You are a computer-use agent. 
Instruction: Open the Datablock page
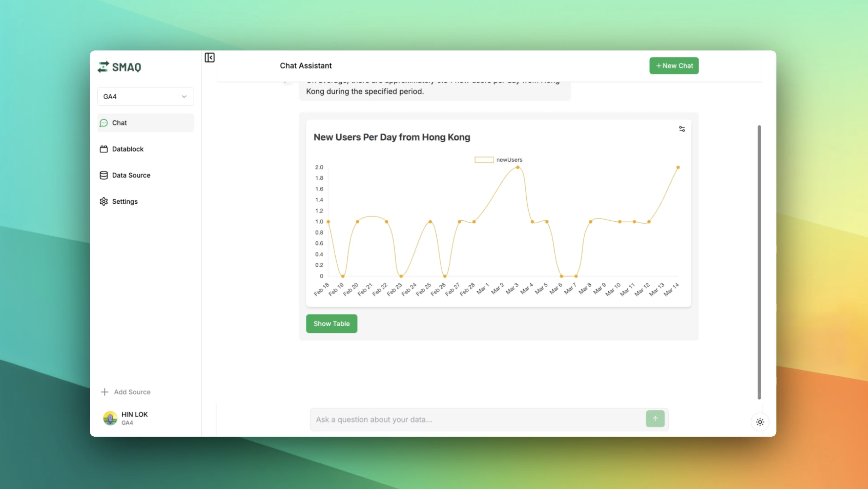click(145, 149)
